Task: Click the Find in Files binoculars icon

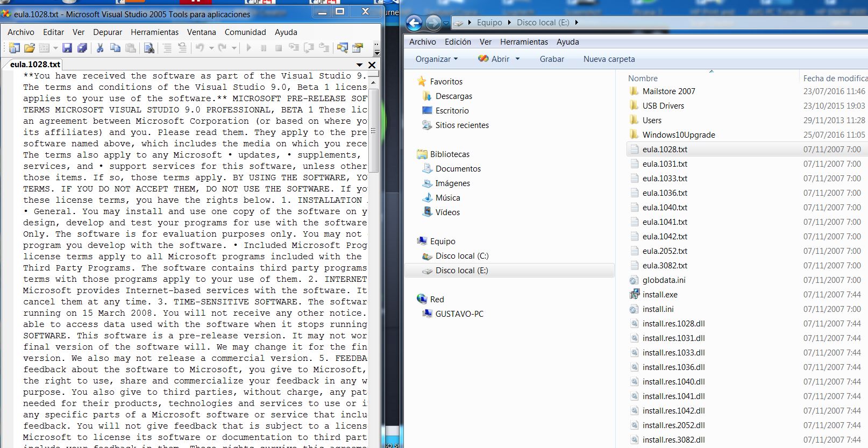Action: coord(150,48)
